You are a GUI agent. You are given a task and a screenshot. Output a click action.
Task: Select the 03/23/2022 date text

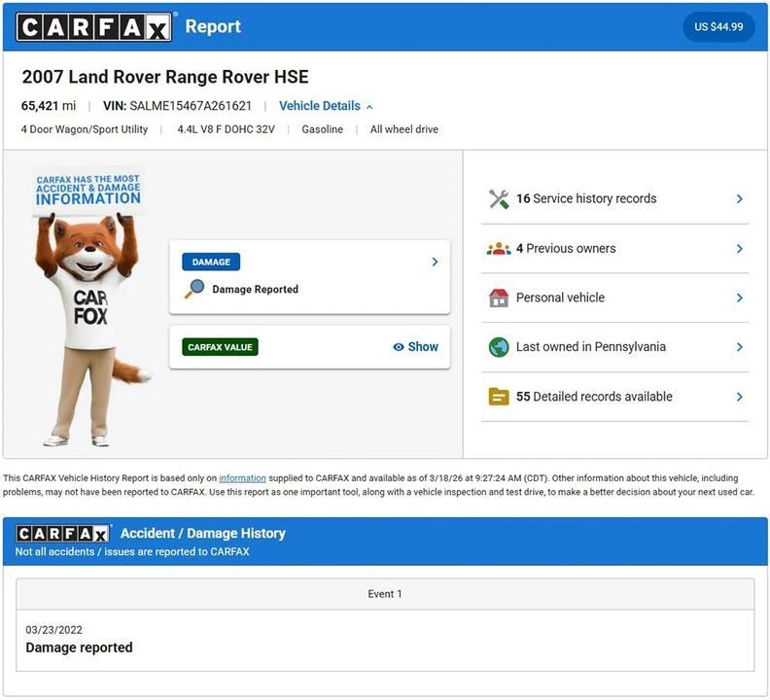coord(54,630)
